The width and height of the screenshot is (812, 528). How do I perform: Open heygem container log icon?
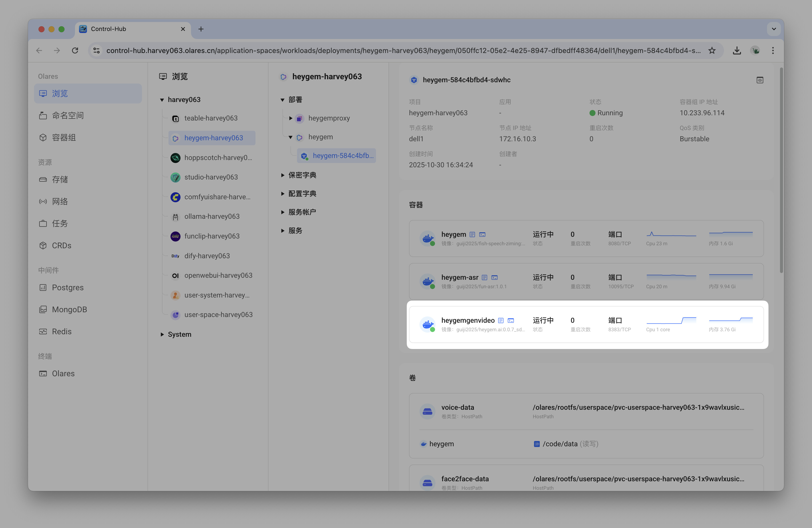[x=472, y=234]
